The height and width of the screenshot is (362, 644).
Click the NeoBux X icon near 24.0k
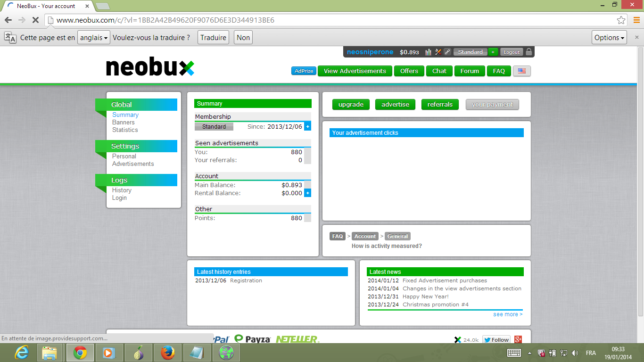coord(457,339)
